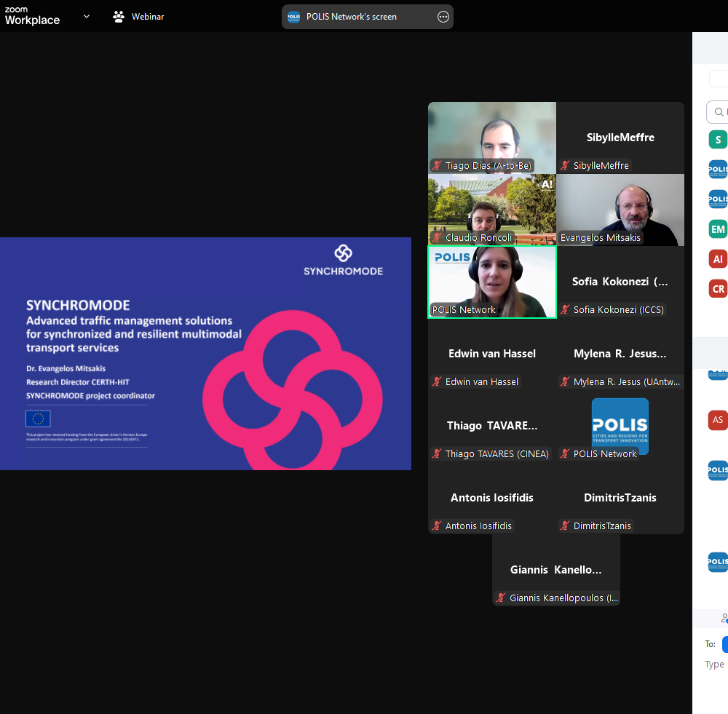
Task: Click the green EM participant avatar
Action: 718,229
